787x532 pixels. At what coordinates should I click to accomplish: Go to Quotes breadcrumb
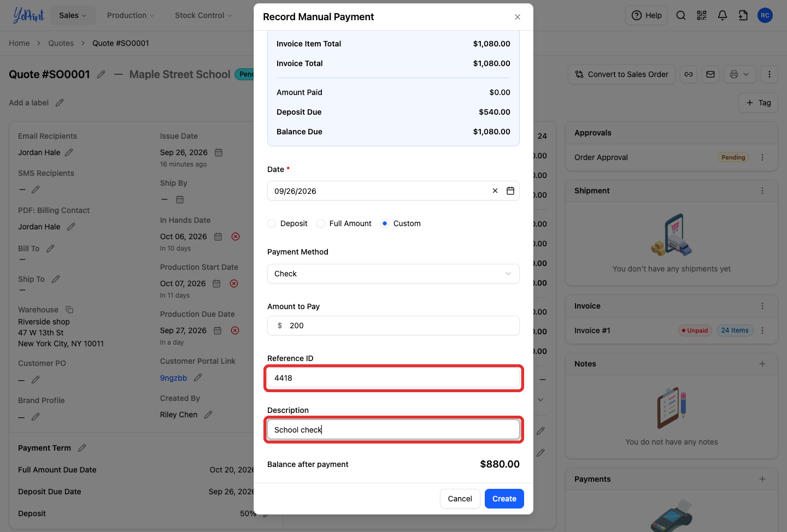click(x=61, y=43)
